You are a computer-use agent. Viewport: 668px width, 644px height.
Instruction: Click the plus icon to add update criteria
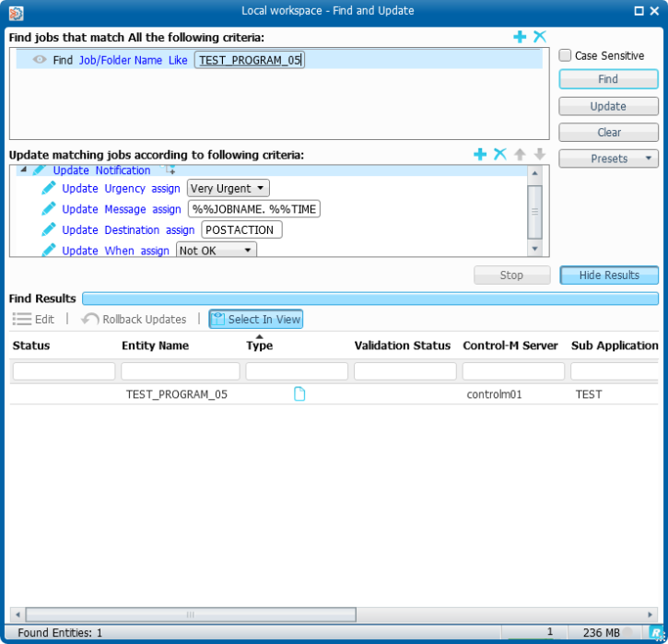tap(480, 155)
